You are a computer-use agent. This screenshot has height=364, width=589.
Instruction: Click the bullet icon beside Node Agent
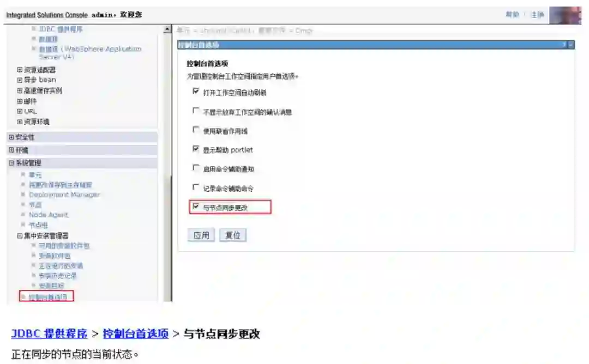[23, 214]
